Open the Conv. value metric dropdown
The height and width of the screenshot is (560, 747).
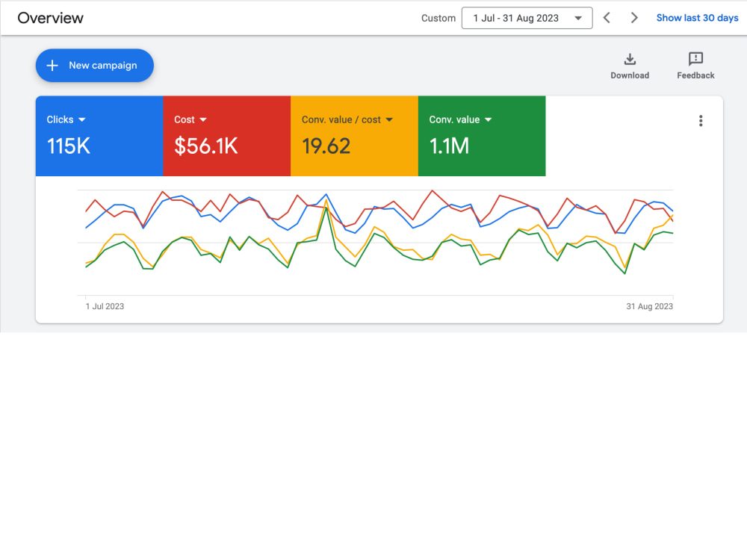(x=460, y=119)
